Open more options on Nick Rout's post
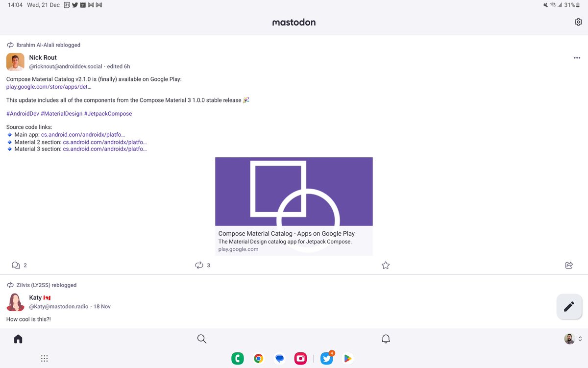Image resolution: width=588 pixels, height=368 pixels. tap(577, 58)
